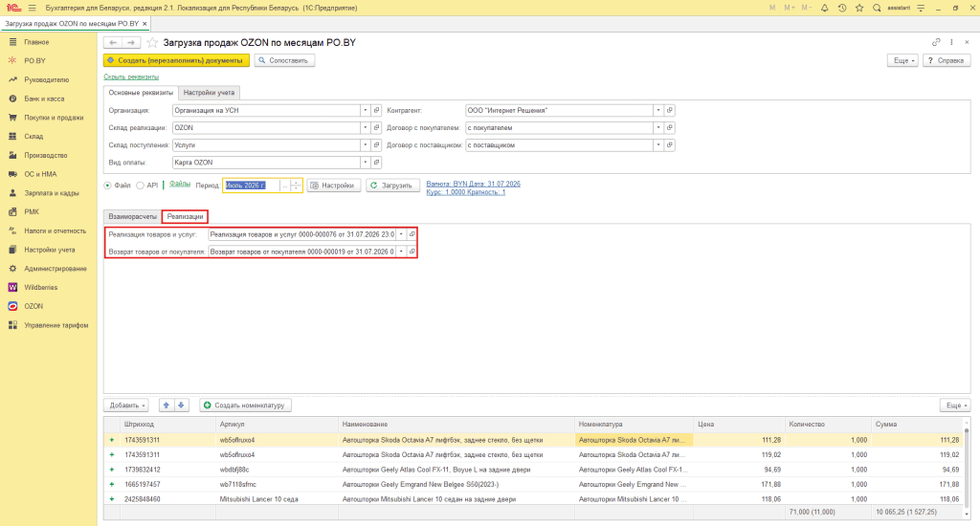Expand the Контрагент dropdown

coord(658,111)
